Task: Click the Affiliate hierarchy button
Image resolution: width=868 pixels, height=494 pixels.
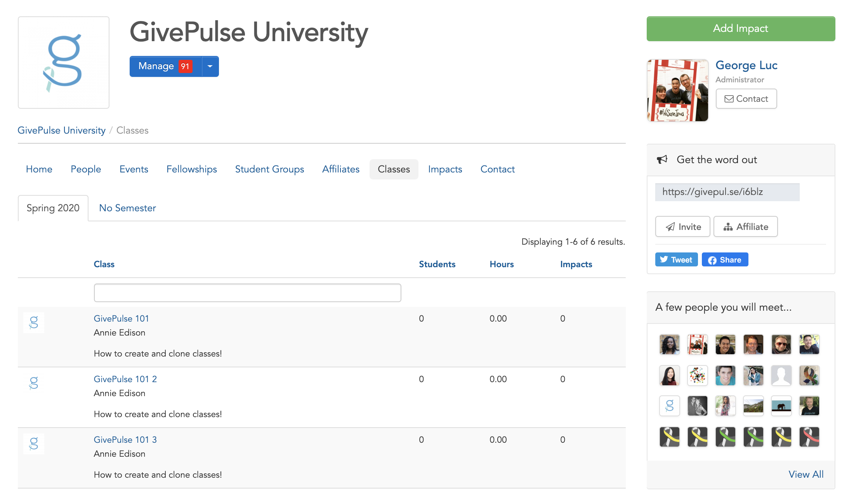Action: [745, 227]
